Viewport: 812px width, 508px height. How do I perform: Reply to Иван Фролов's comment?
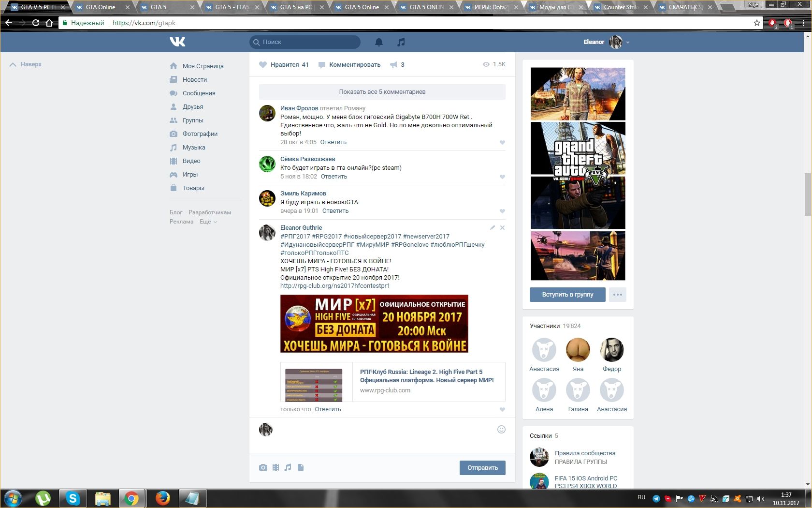click(333, 142)
